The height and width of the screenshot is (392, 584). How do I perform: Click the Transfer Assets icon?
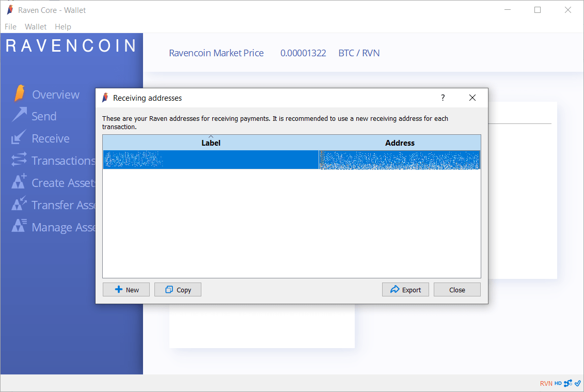(x=19, y=203)
